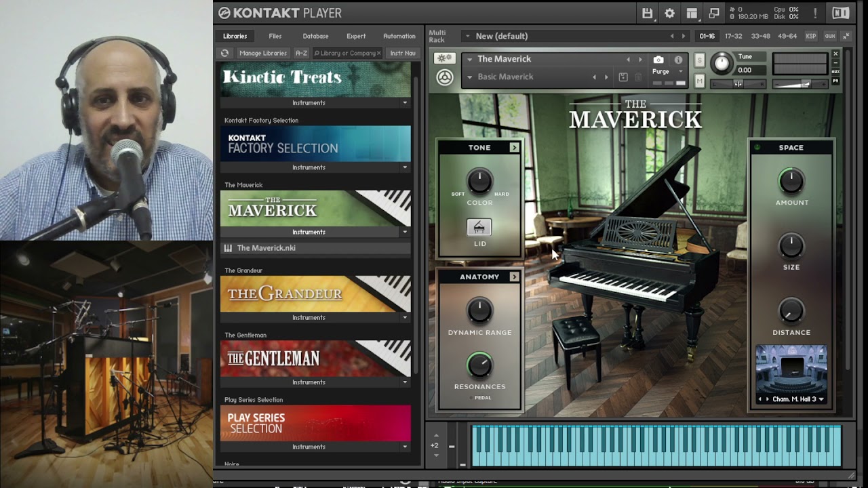The width and height of the screenshot is (868, 488).
Task: Select previous instrument arrow beside The Maverick
Action: coord(628,60)
